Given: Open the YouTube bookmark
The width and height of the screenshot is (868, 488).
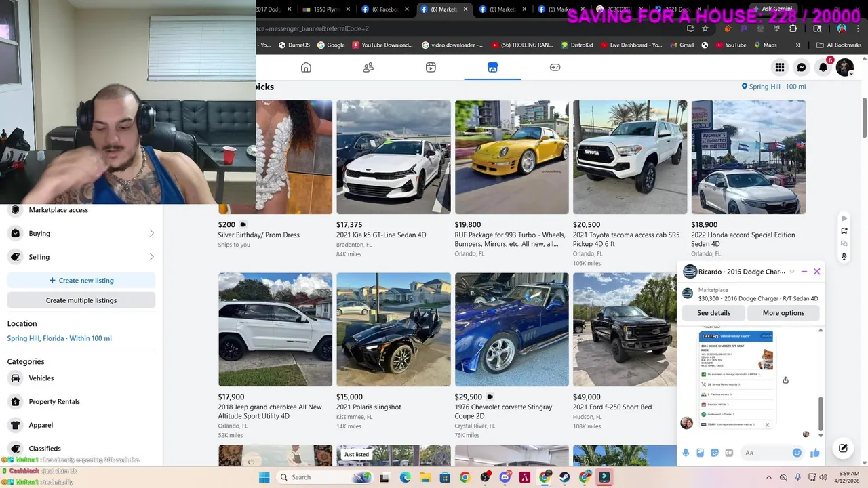Looking at the screenshot, I should pyautogui.click(x=731, y=45).
